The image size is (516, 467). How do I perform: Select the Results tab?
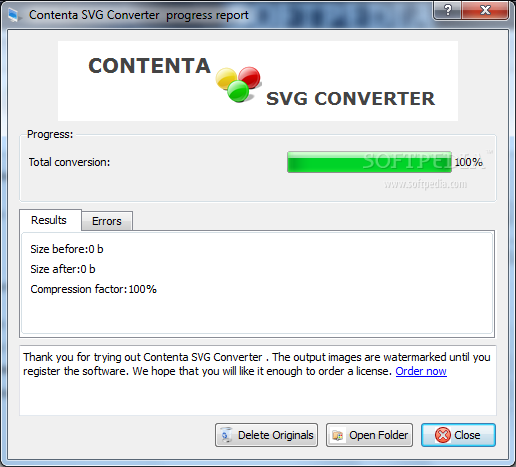(50, 220)
